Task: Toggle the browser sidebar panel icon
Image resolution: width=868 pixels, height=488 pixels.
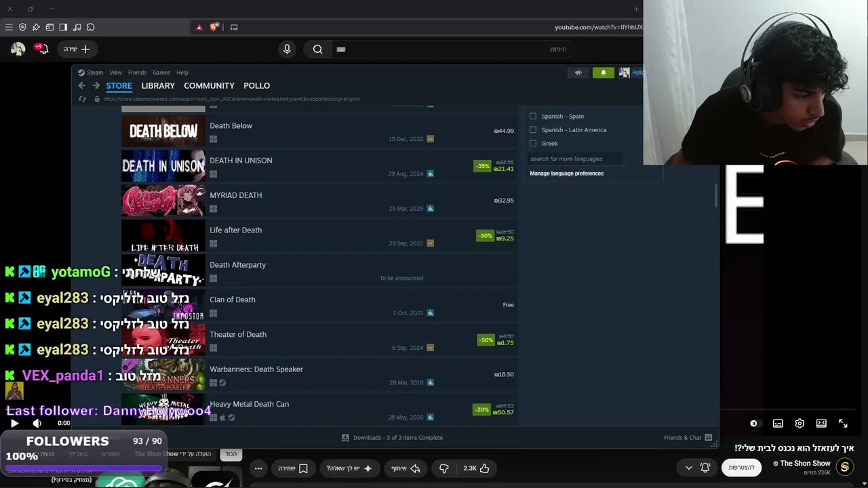Action: point(63,27)
